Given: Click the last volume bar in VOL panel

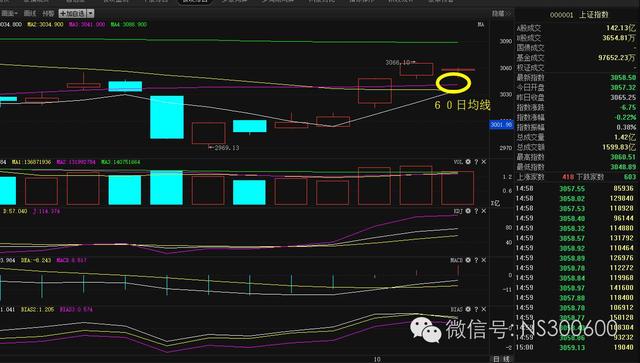Looking at the screenshot, I should click(x=458, y=188).
